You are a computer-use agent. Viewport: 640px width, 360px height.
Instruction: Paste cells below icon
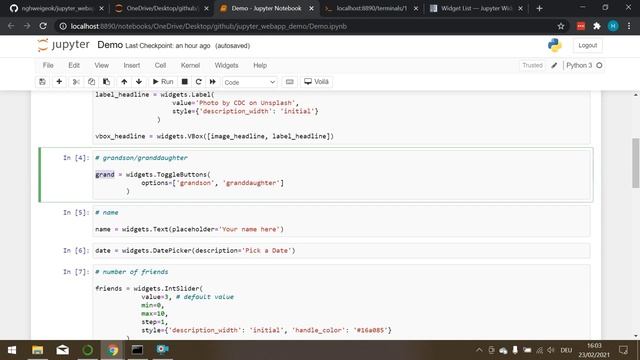click(107, 82)
